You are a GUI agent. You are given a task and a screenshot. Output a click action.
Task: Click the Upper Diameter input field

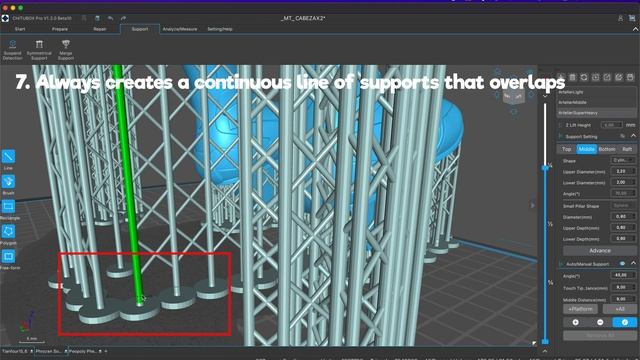(623, 171)
